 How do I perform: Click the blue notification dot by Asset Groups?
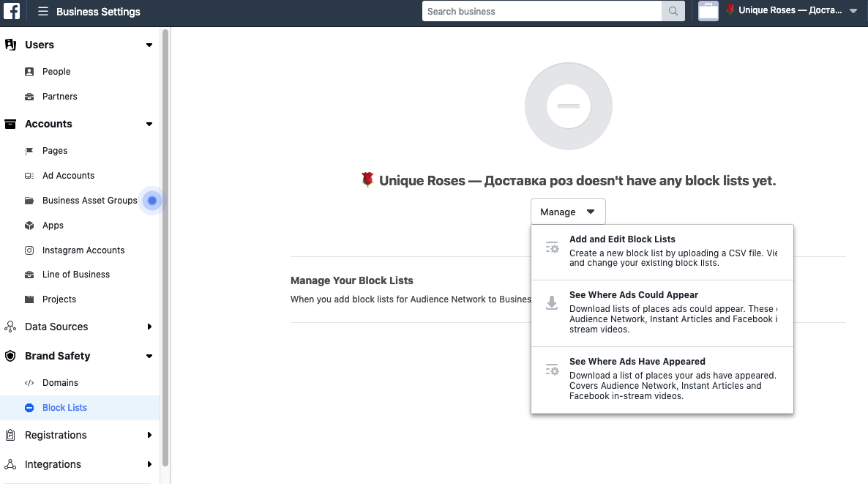point(152,201)
